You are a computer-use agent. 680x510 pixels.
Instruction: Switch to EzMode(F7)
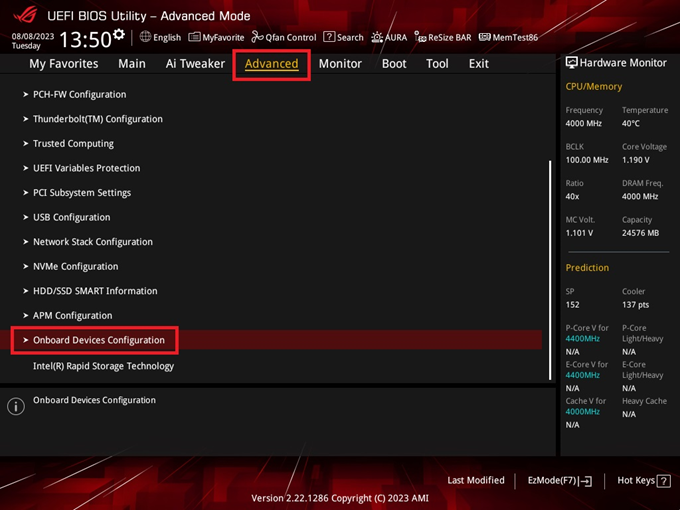[560, 481]
